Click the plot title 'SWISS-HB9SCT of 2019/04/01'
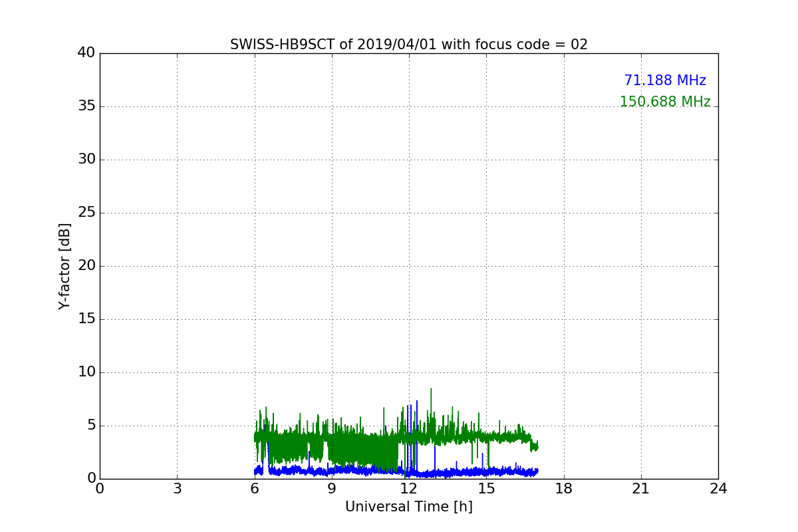The image size is (798, 532). pos(409,45)
